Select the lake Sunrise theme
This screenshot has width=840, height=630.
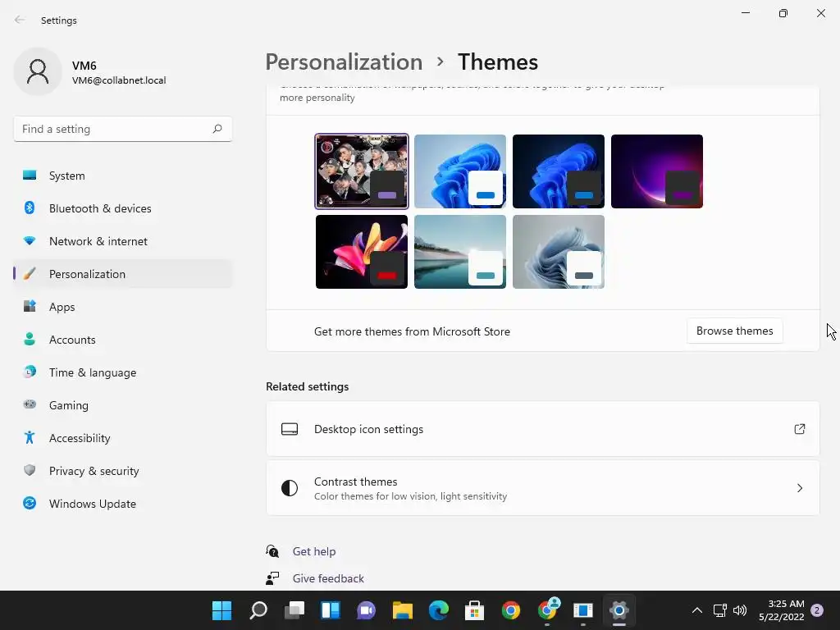tap(460, 252)
